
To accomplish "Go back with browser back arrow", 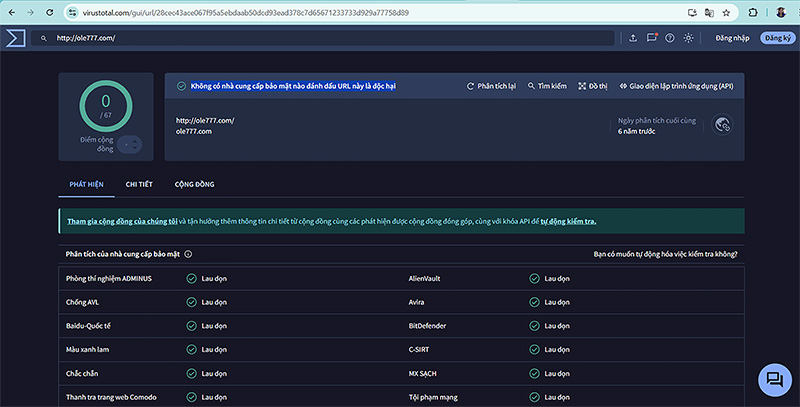I will pyautogui.click(x=12, y=13).
